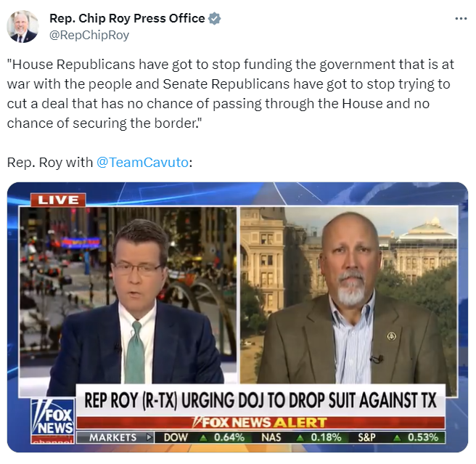
Task: Click the DOW 0.64% ticker entry
Action: [x=204, y=437]
